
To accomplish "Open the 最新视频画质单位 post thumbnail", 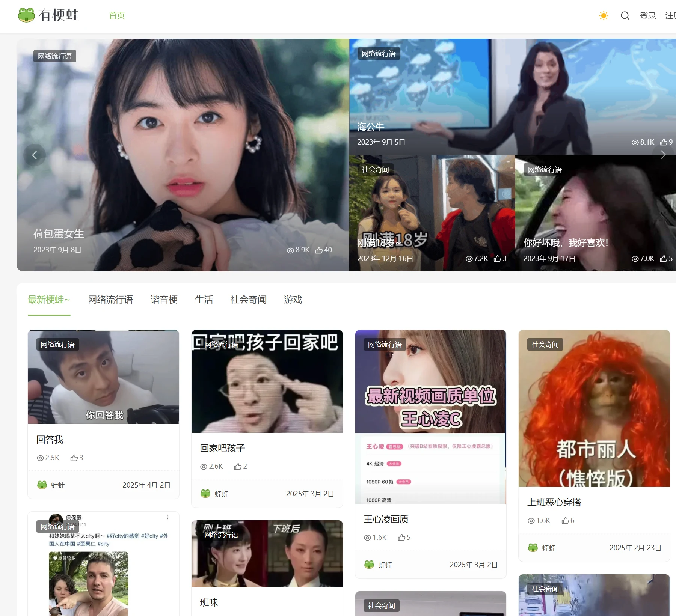I will (x=430, y=417).
